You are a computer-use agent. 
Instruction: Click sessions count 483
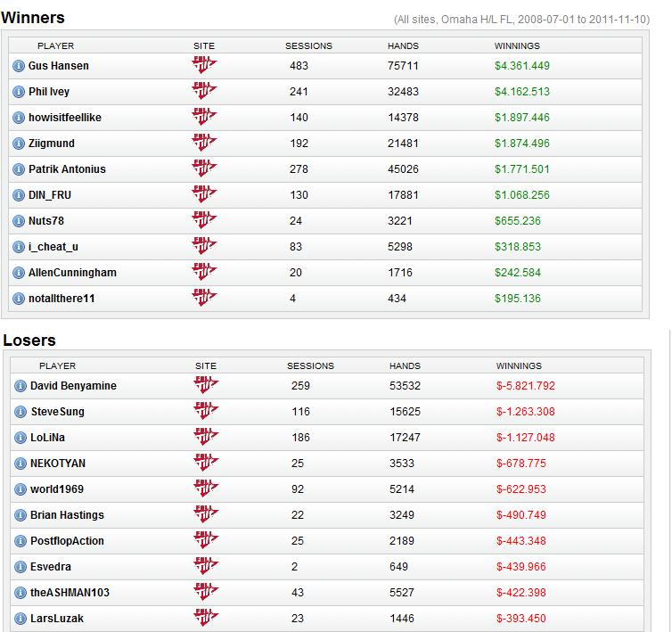(x=299, y=66)
